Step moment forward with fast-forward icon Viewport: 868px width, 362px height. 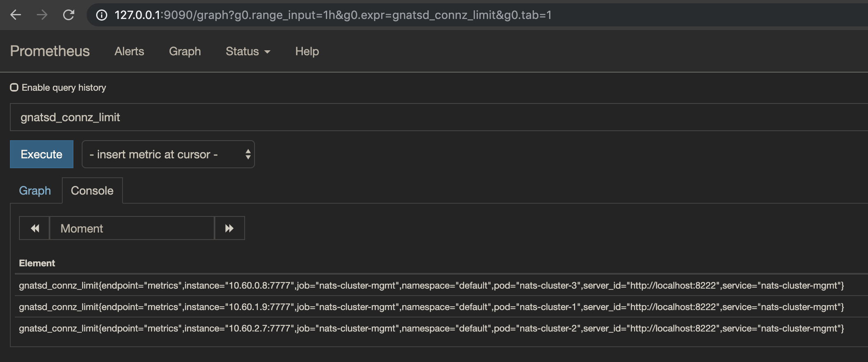pos(229,228)
